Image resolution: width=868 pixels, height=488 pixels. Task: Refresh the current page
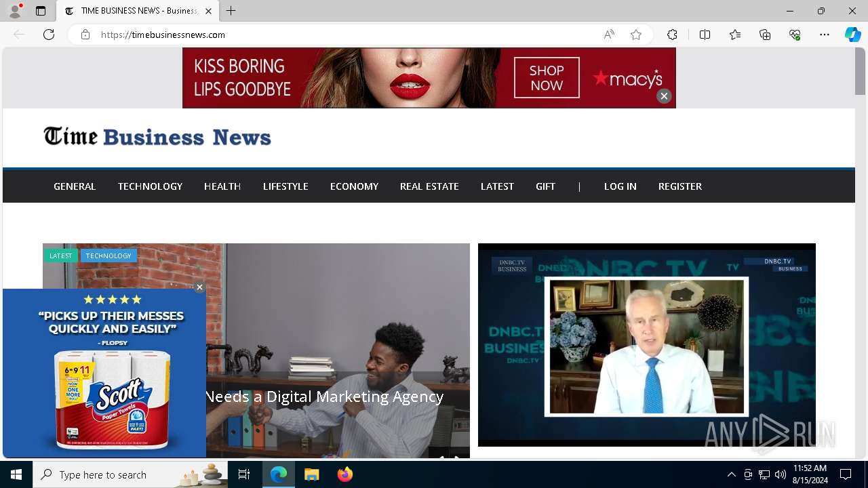pos(49,35)
